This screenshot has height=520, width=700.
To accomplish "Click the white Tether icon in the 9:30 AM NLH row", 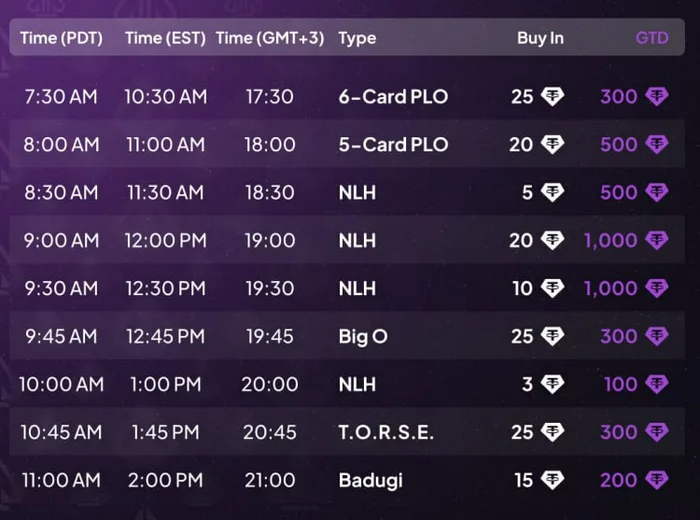I will click(552, 289).
